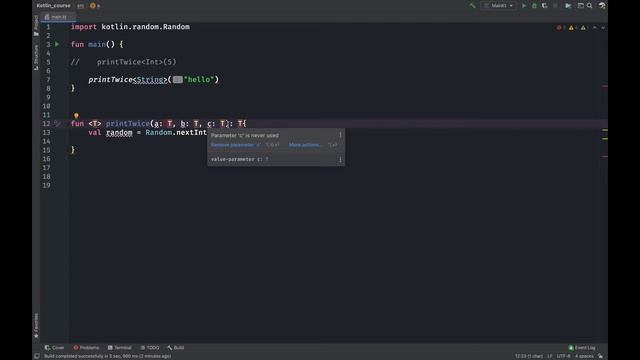Open the Favorites tool window tab
Screen dimensions: 640x360
36,326
